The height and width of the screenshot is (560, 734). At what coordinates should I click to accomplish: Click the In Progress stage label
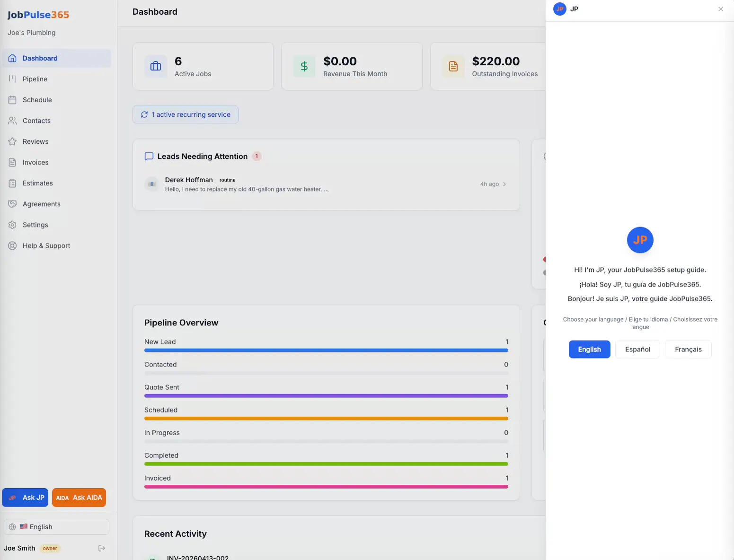162,433
